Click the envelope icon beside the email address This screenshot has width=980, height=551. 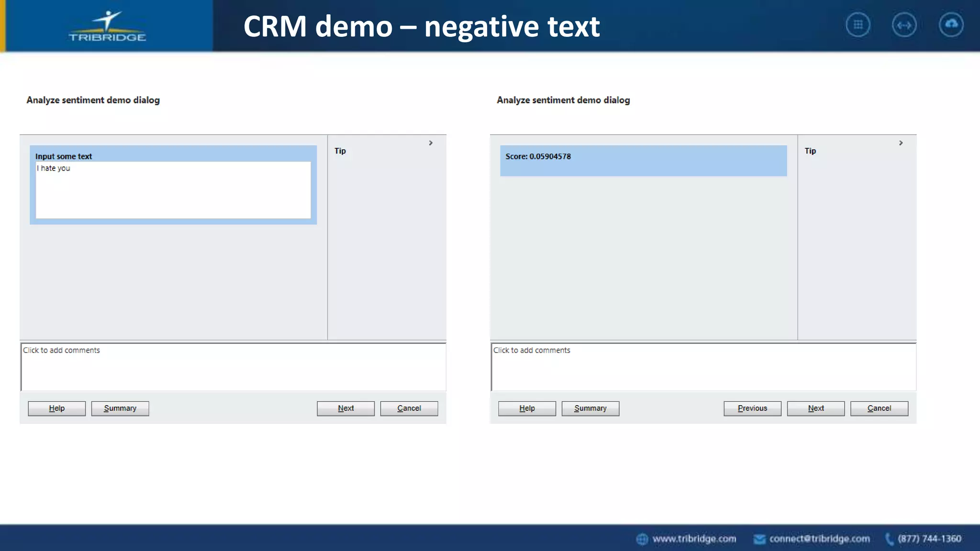coord(759,539)
